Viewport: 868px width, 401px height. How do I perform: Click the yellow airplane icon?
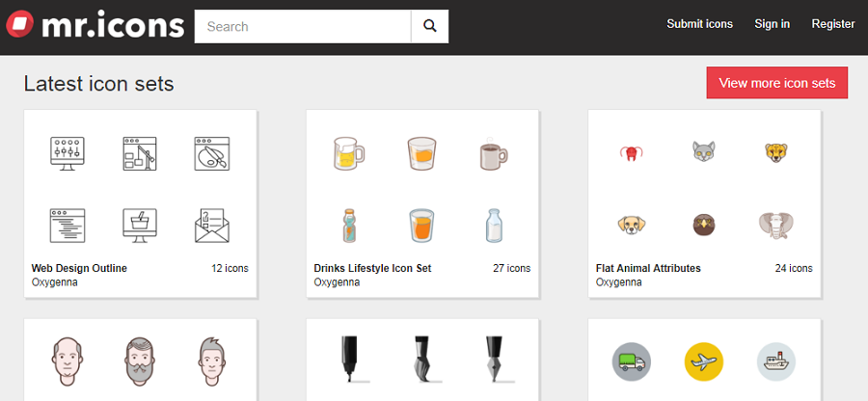704,361
